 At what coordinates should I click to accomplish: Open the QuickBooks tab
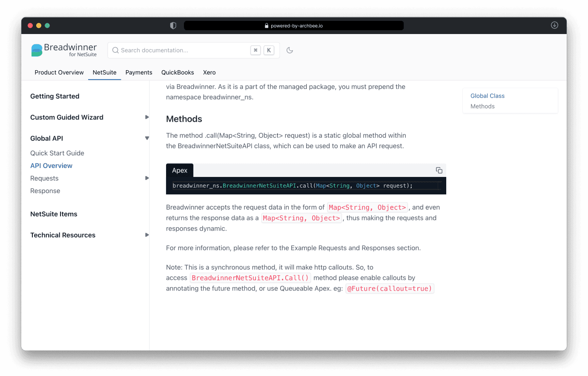coord(178,72)
